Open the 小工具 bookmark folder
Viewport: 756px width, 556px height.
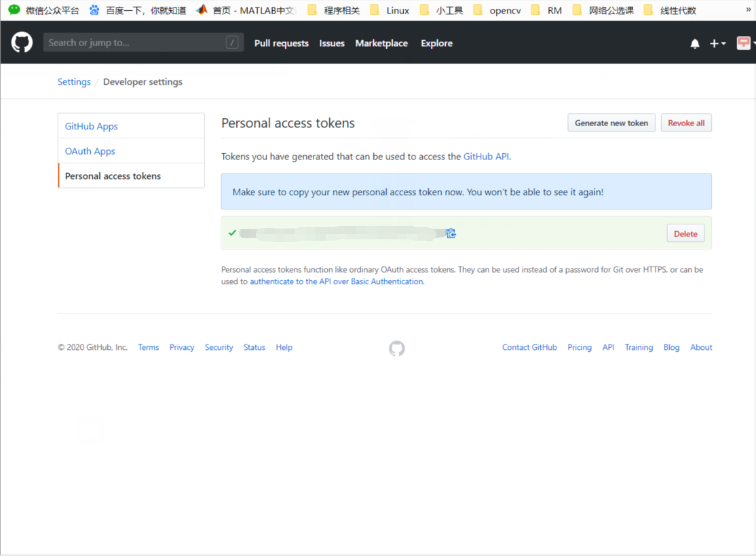click(441, 10)
